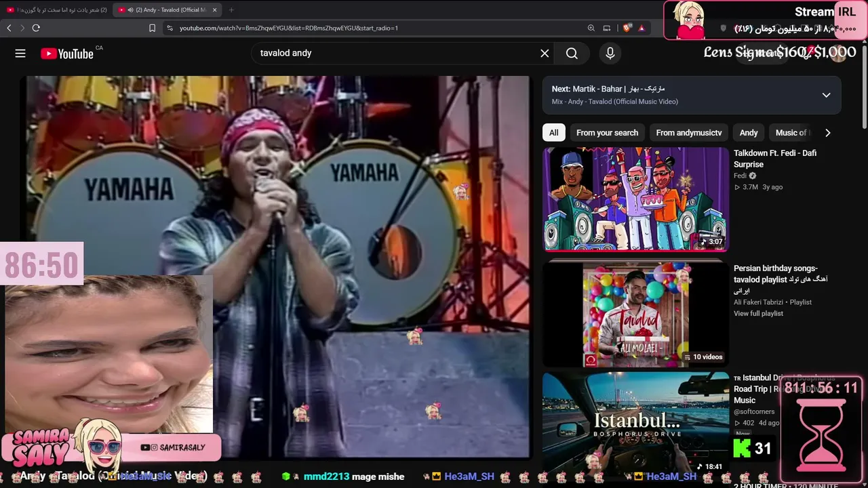Screen dimensions: 868x488
Task: Switch to the first Persian-titled YouTube tab
Action: (57, 9)
